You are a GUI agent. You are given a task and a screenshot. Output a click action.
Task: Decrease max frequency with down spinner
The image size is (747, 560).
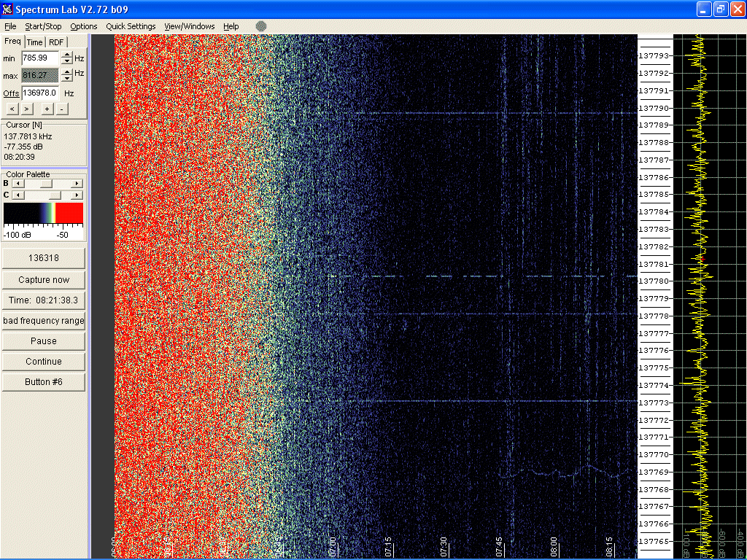(67, 78)
